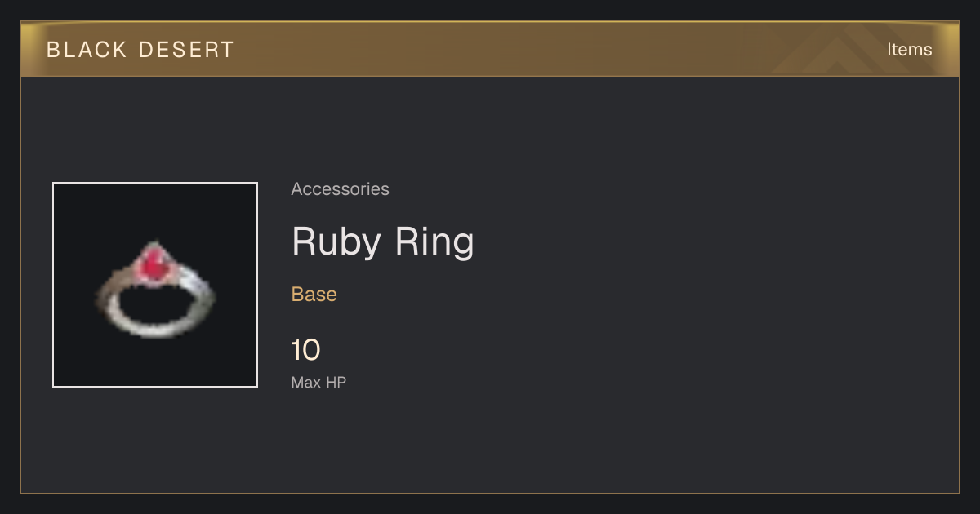Click the Ruby Ring item icon

point(155,285)
